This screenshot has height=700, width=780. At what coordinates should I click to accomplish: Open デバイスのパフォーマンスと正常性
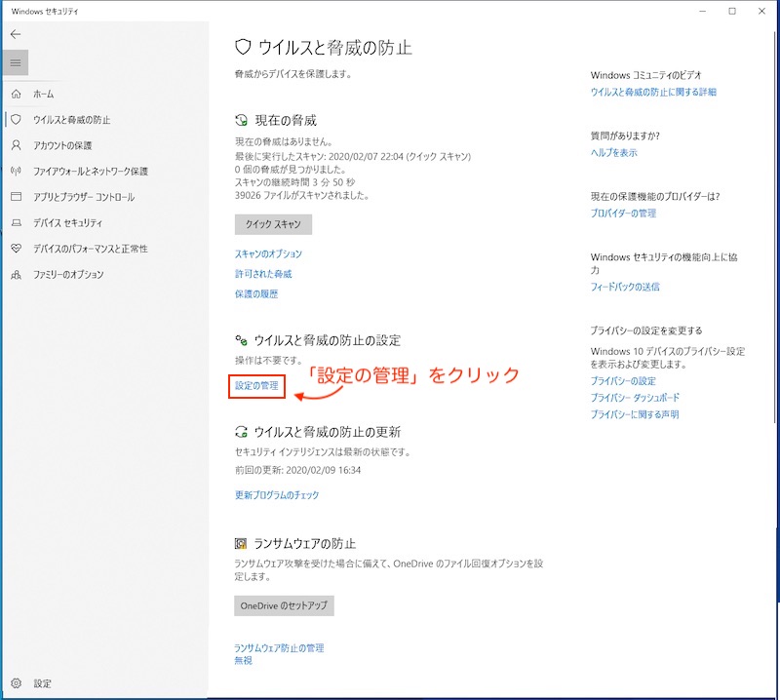coord(90,249)
